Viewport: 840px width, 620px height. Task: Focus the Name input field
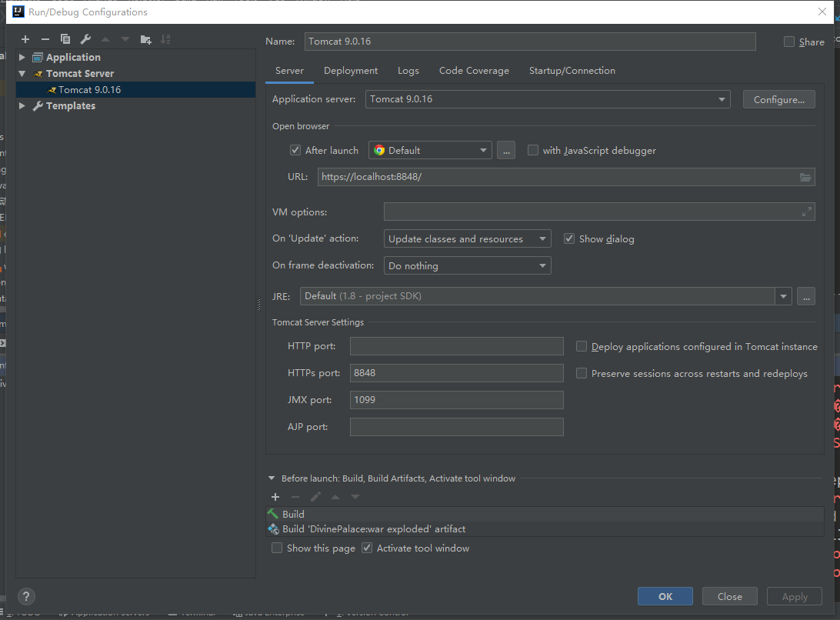(530, 42)
